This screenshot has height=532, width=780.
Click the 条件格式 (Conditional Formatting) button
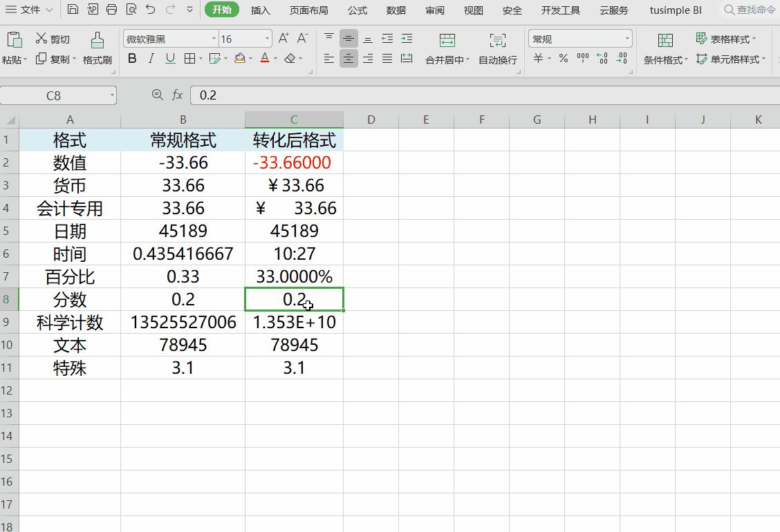click(x=665, y=41)
